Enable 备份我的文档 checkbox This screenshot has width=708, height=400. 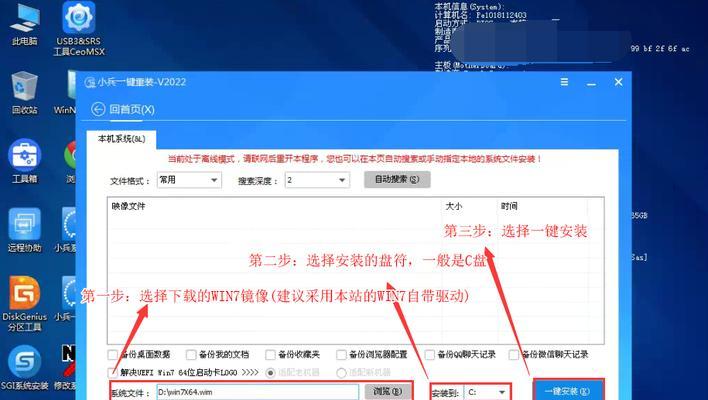click(x=191, y=354)
